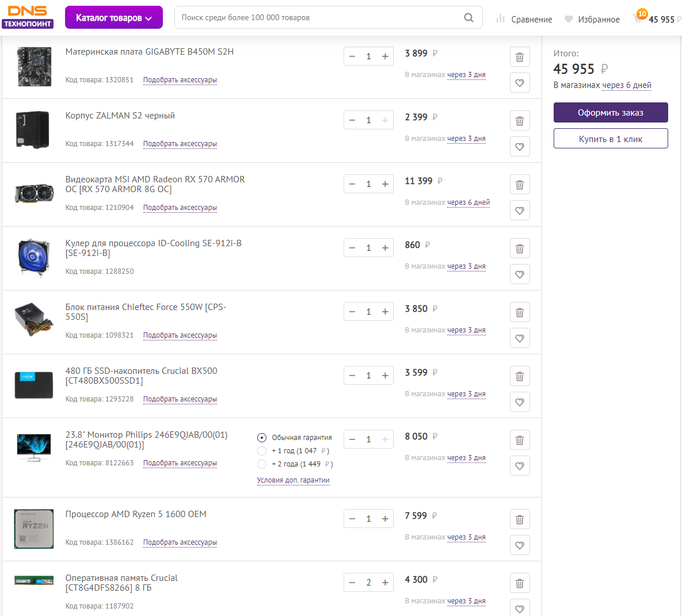Select the standard warranty radio option
This screenshot has width=682, height=616.
click(262, 438)
